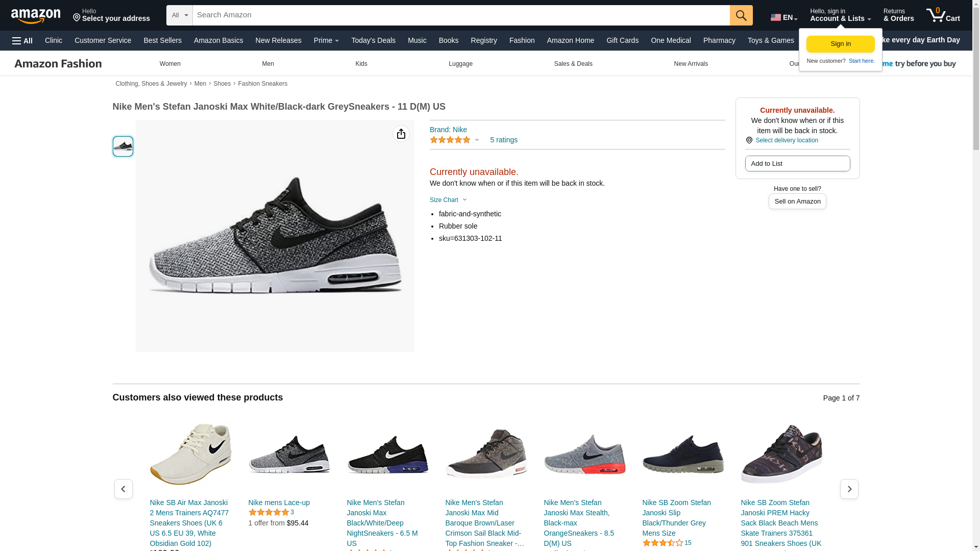Click the share icon on product image

(401, 134)
